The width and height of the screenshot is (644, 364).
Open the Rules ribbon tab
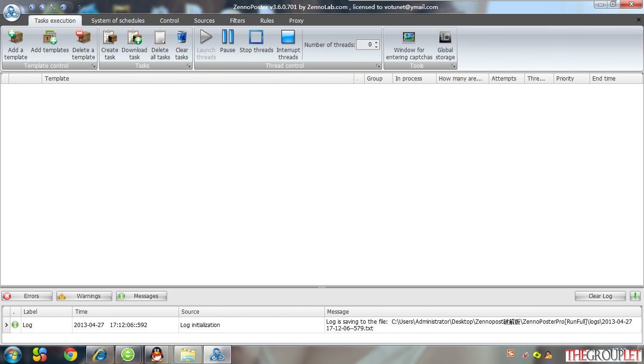coord(267,20)
